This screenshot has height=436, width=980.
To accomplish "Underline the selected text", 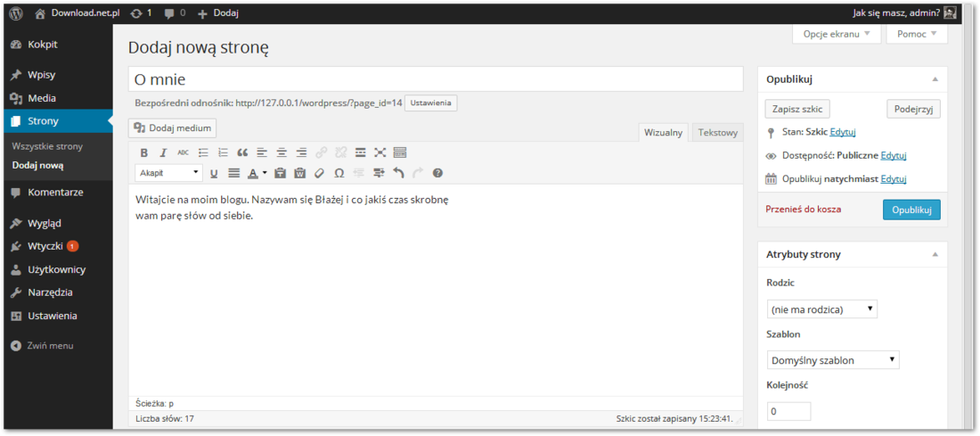I will coord(214,173).
